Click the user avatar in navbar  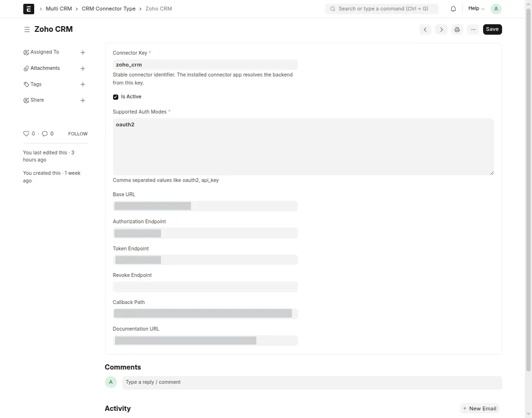(496, 9)
